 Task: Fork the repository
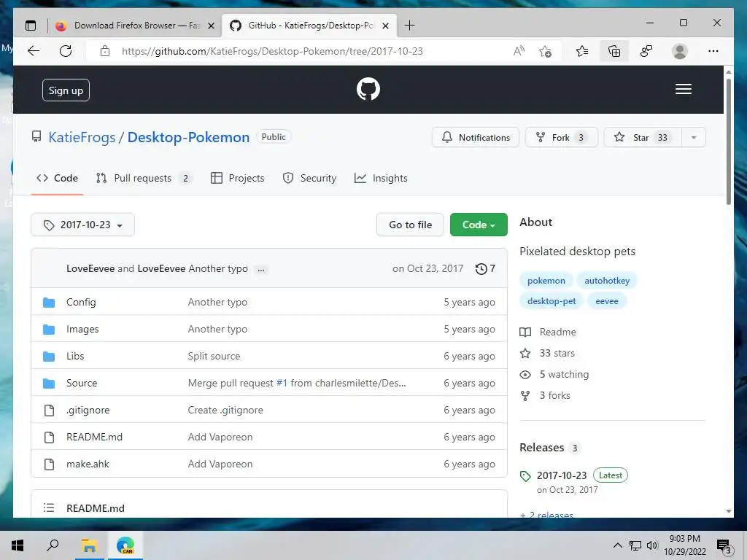[561, 137]
